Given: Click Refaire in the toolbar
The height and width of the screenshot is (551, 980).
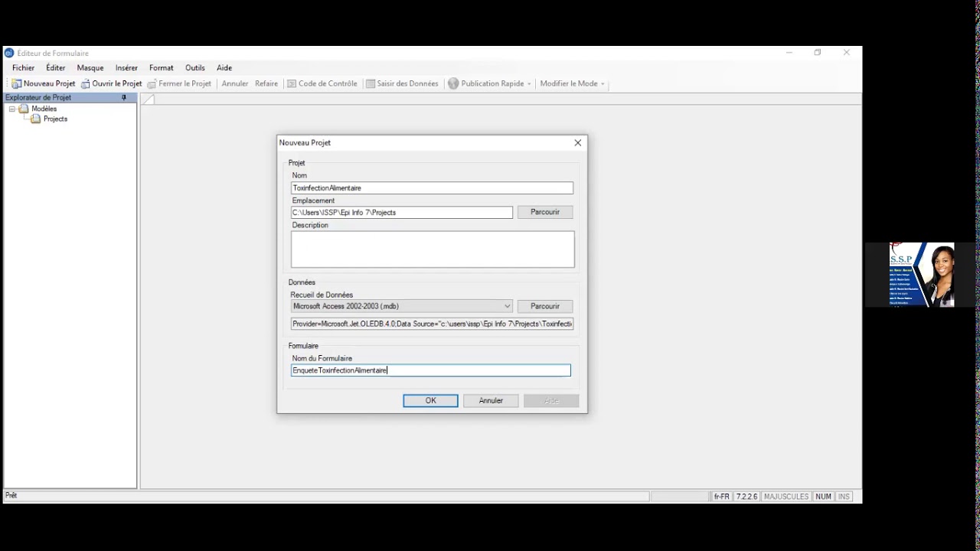Looking at the screenshot, I should (x=266, y=83).
